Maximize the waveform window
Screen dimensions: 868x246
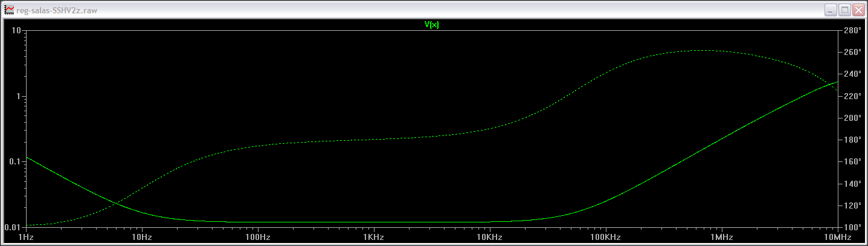click(x=844, y=10)
